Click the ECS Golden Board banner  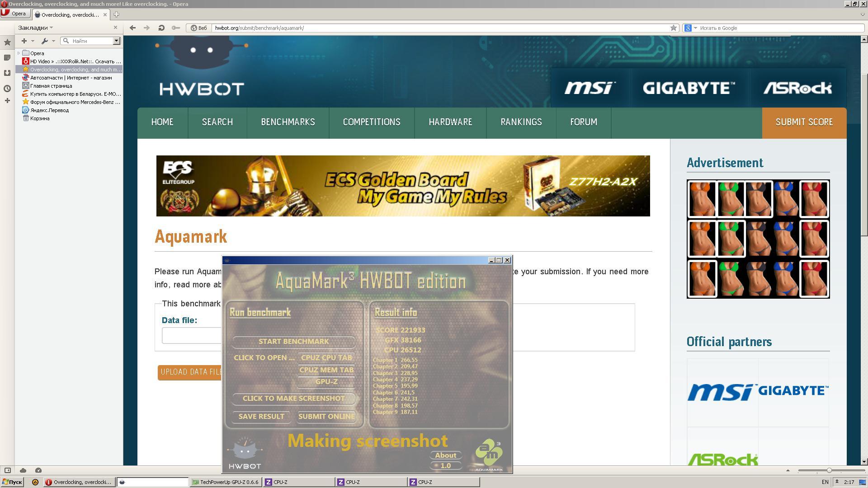[403, 186]
